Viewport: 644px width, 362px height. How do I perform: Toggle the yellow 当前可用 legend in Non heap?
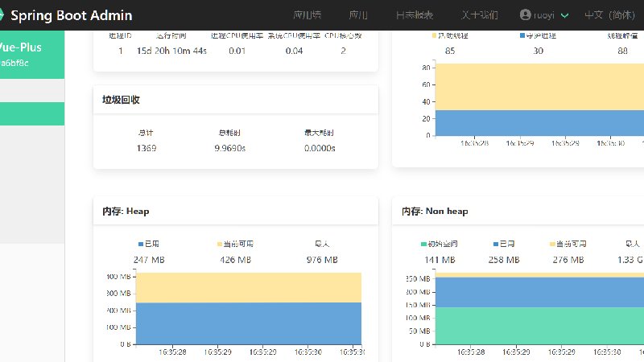pos(552,244)
